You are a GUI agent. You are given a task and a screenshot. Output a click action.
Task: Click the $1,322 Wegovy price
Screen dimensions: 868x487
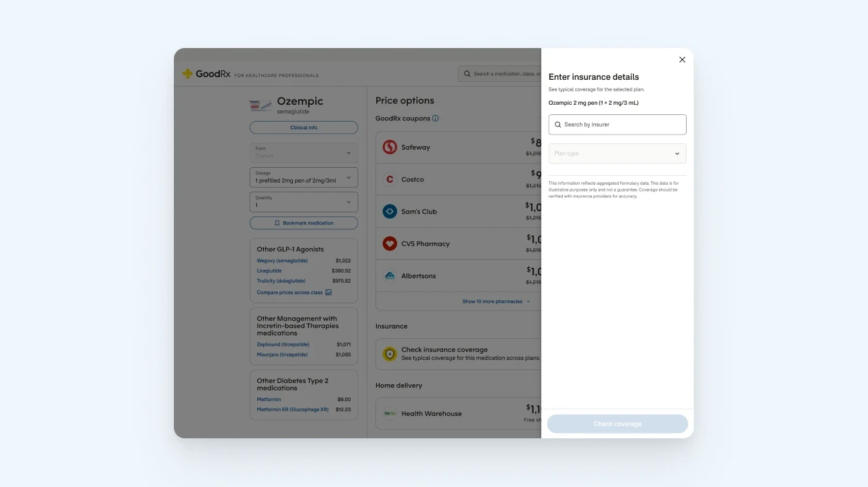click(x=343, y=260)
